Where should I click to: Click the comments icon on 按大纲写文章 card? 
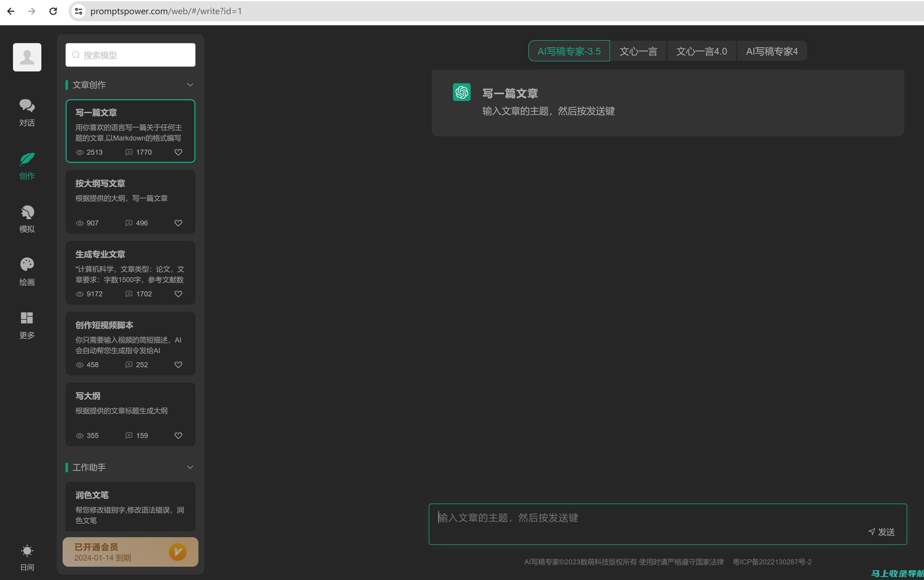coord(129,223)
